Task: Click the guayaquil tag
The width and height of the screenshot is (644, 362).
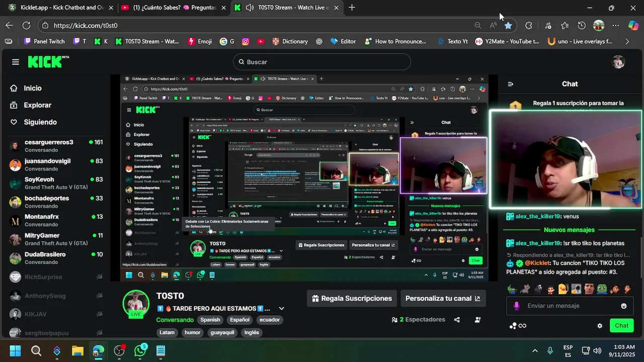Action: point(222,332)
